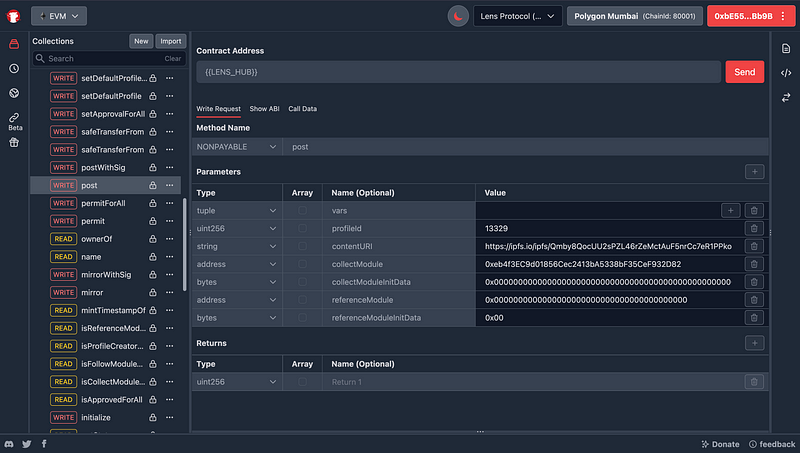800x453 pixels.
Task: Open the Twitter icon in footer
Action: tap(27, 443)
